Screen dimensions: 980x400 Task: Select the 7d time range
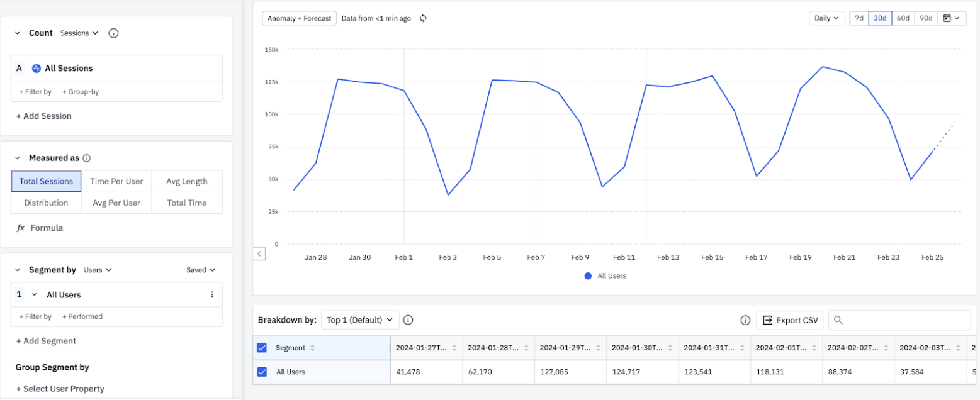coord(859,18)
